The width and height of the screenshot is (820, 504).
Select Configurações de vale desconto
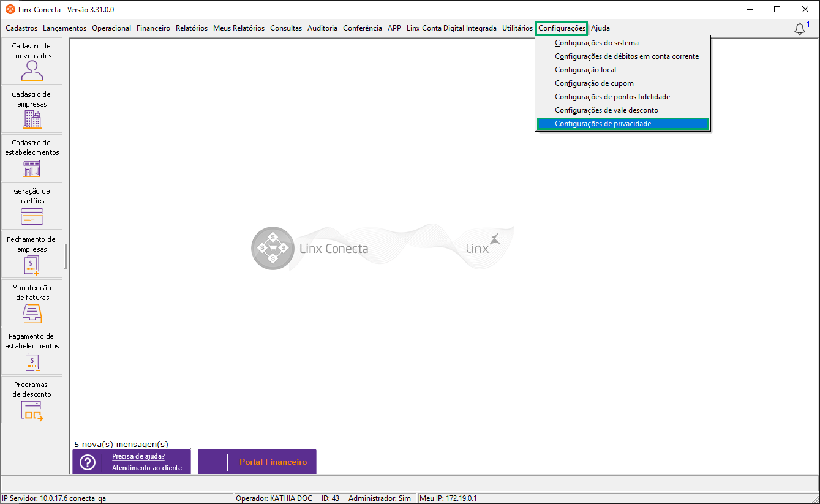623,110
